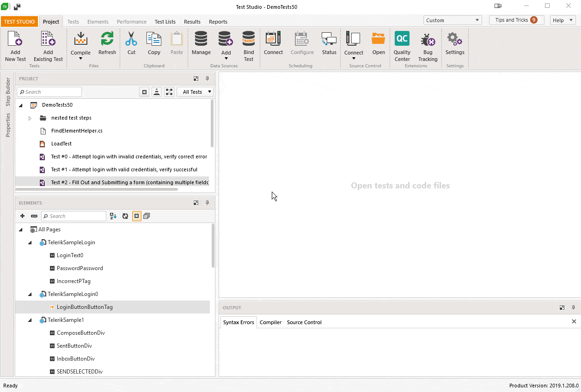Open the Custom layout combo box
The width and height of the screenshot is (581, 392).
453,20
